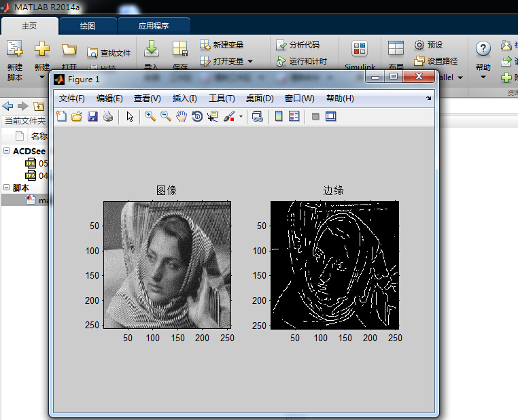Open 预设 preferences in ribbon
This screenshot has height=420, width=518.
click(x=428, y=45)
